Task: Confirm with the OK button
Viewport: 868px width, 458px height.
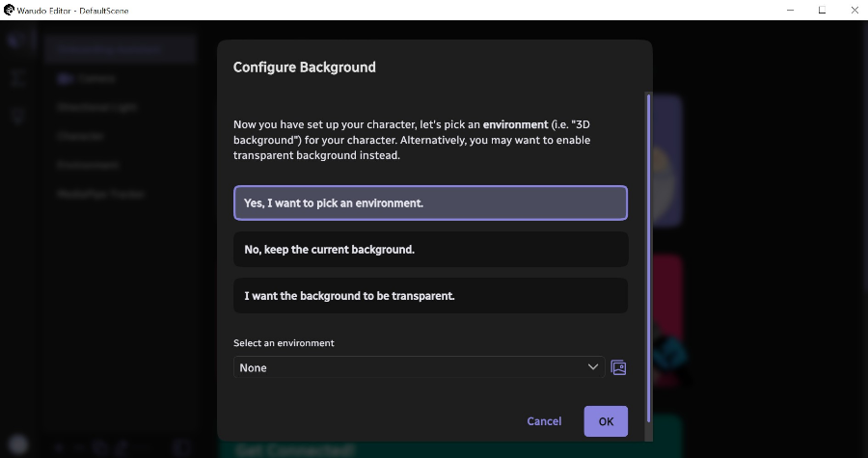Action: pyautogui.click(x=606, y=421)
